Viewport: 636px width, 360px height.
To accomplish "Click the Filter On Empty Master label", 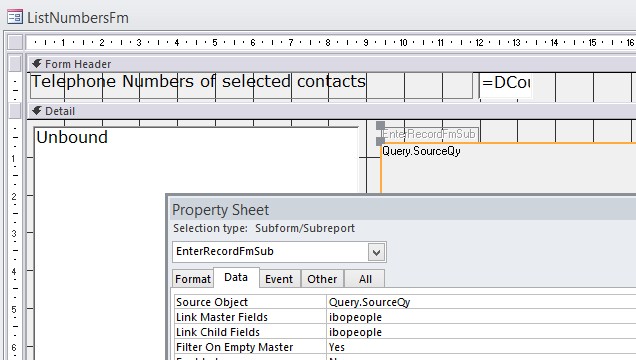I will click(x=250, y=347).
